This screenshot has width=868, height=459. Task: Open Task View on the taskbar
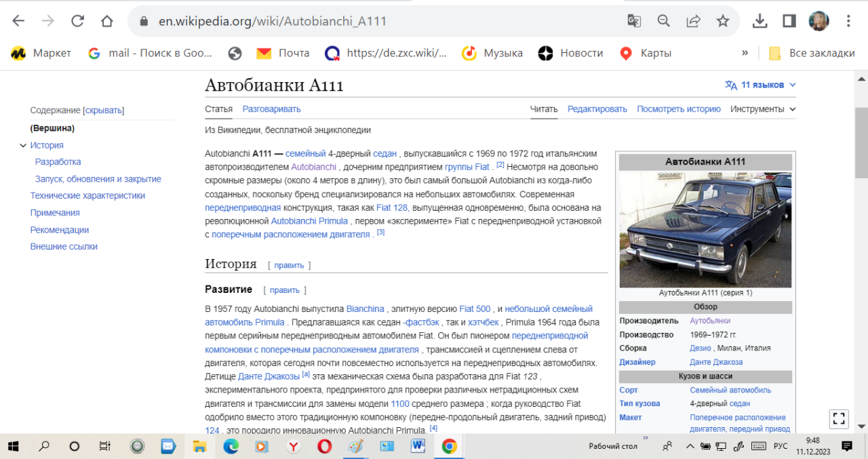[105, 446]
